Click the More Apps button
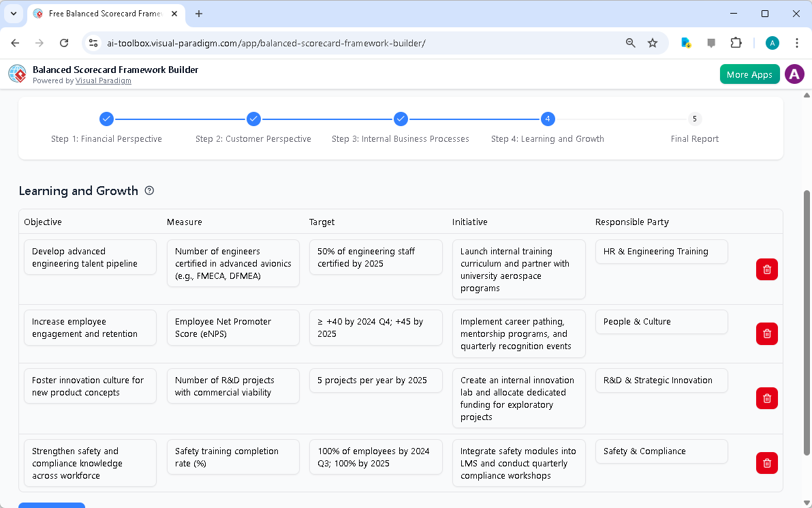Screen dimensions: 812x508 [749, 74]
